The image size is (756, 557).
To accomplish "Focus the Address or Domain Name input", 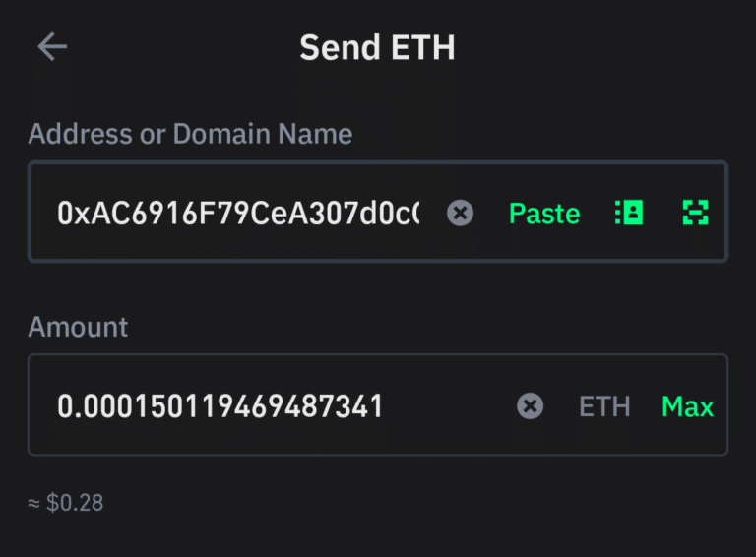I will tap(378, 212).
